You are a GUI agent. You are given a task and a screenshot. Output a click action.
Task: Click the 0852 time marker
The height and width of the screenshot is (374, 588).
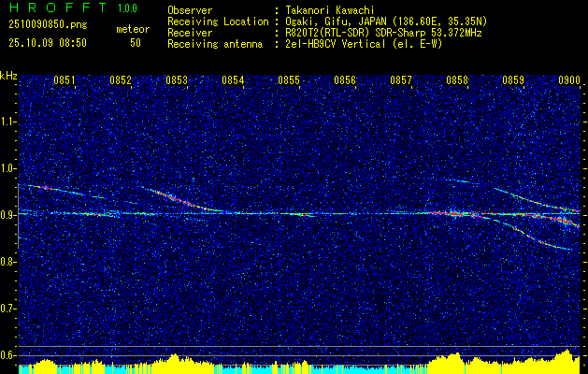pyautogui.click(x=121, y=80)
